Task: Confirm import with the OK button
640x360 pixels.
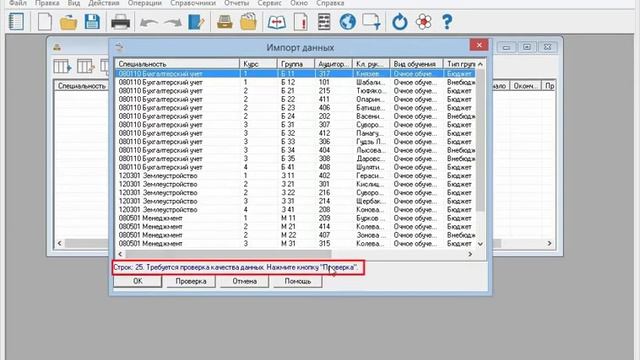Action: 138,281
